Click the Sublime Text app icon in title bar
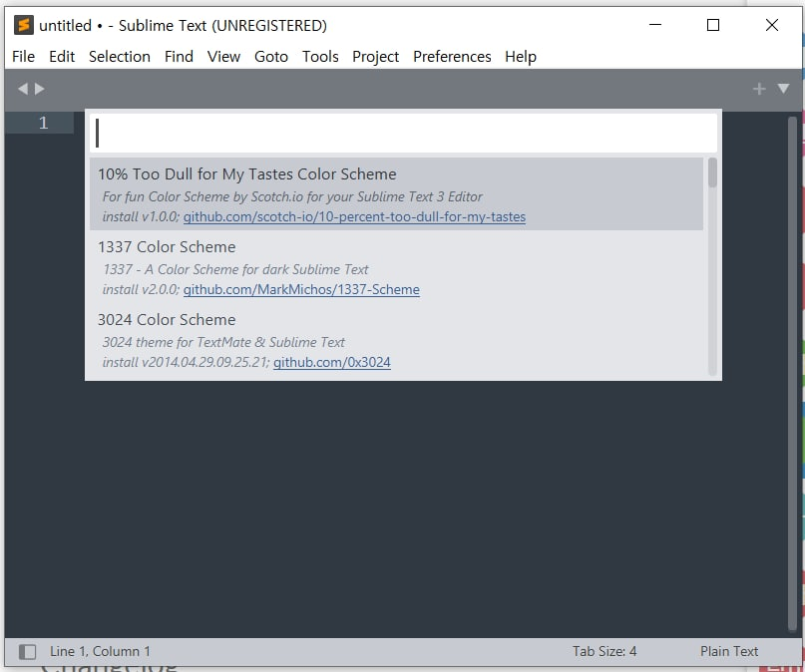805x672 pixels. point(24,25)
